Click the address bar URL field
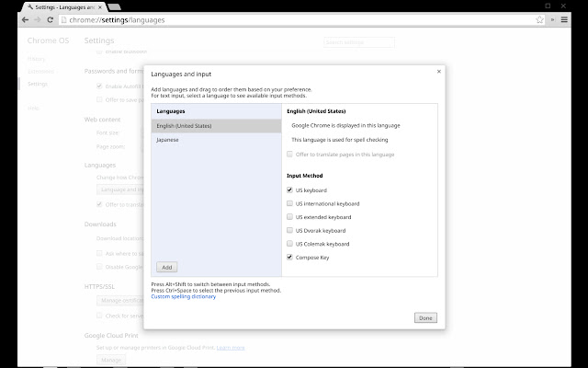The width and height of the screenshot is (588, 368). pos(276,19)
